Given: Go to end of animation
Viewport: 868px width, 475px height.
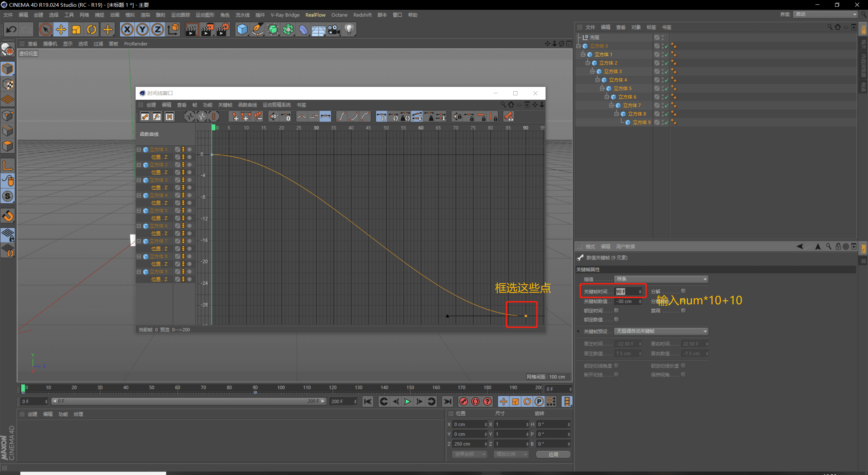Looking at the screenshot, I should (x=448, y=402).
